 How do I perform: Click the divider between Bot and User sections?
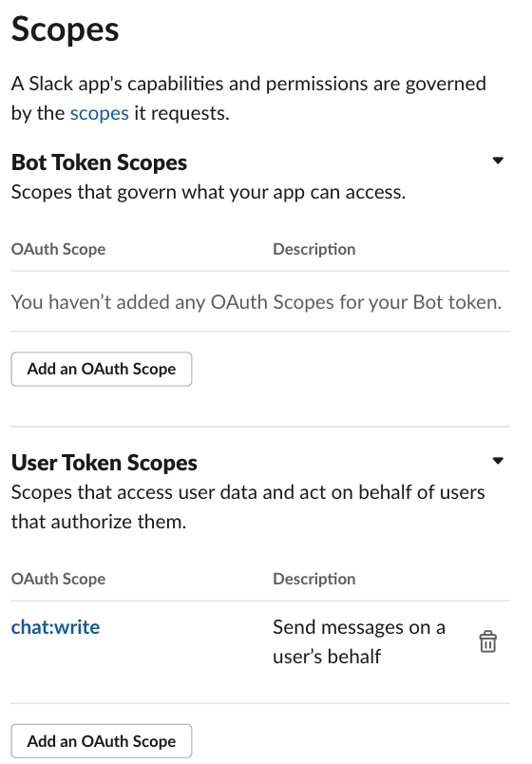(260, 427)
